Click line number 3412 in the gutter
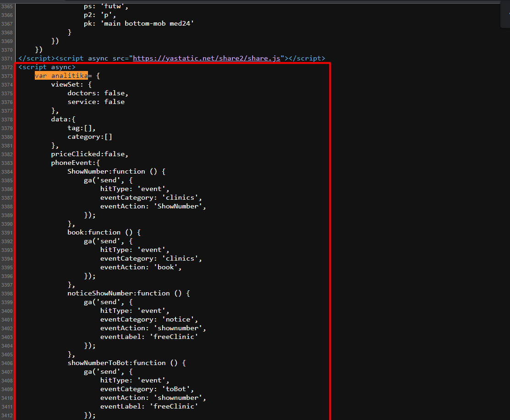Viewport: 510px width, 420px height. point(7,415)
